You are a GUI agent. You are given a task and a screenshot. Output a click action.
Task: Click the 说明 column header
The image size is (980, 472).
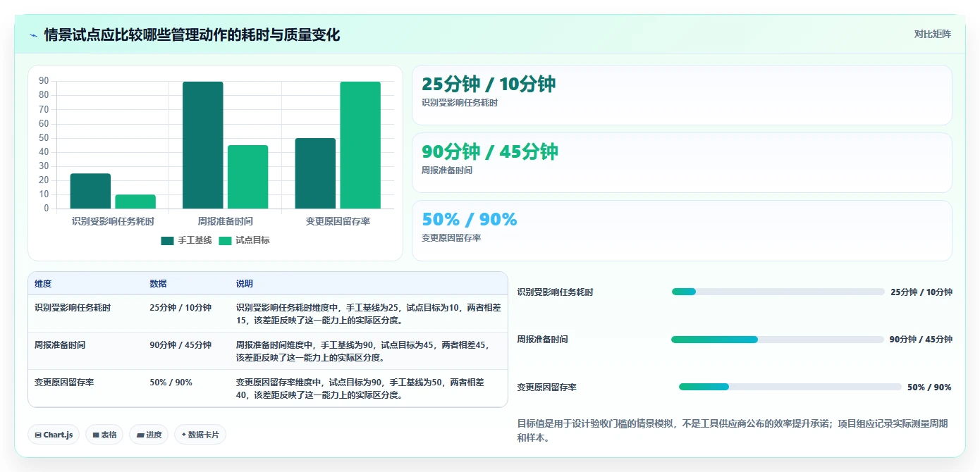(x=244, y=284)
